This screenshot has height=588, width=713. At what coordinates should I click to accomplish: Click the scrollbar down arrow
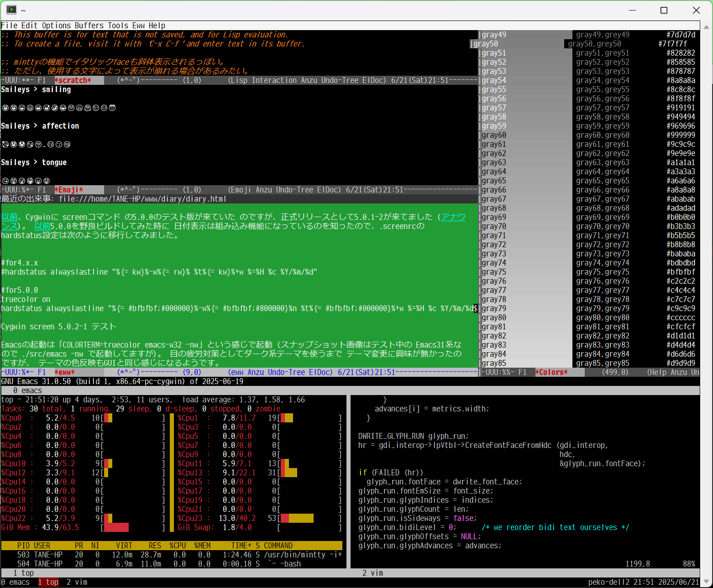(707, 583)
